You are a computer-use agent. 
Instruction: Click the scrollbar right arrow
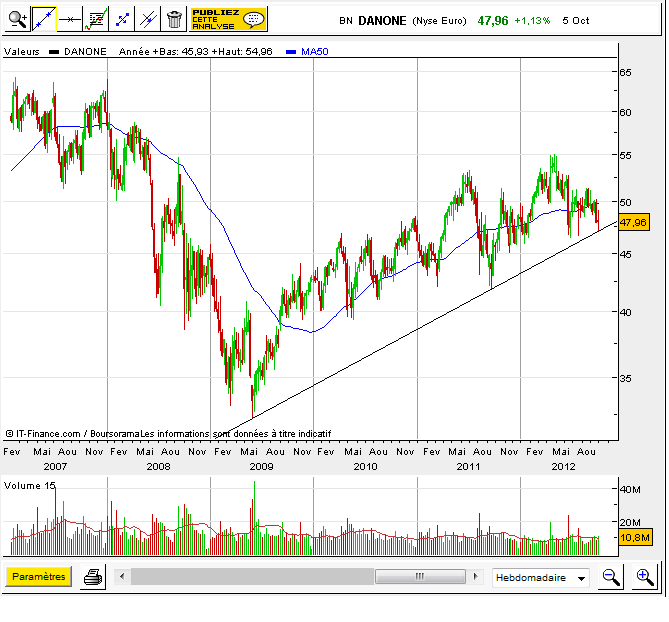pyautogui.click(x=475, y=577)
